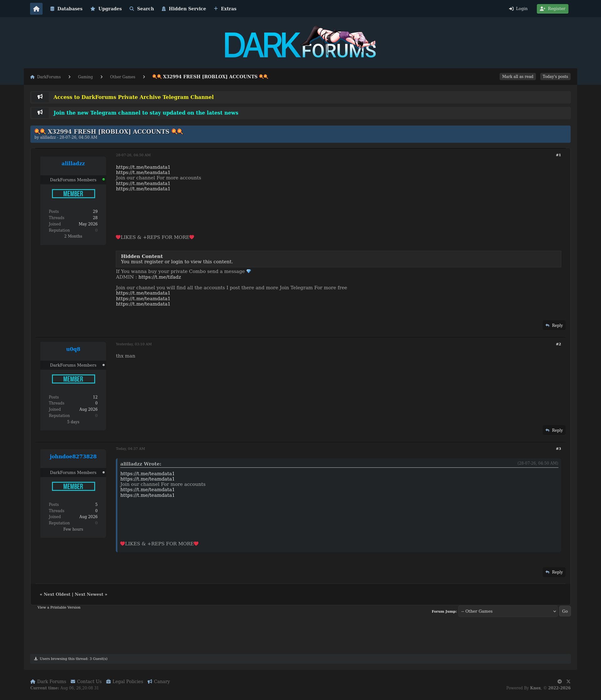Open the Canary footer link

coord(158,682)
